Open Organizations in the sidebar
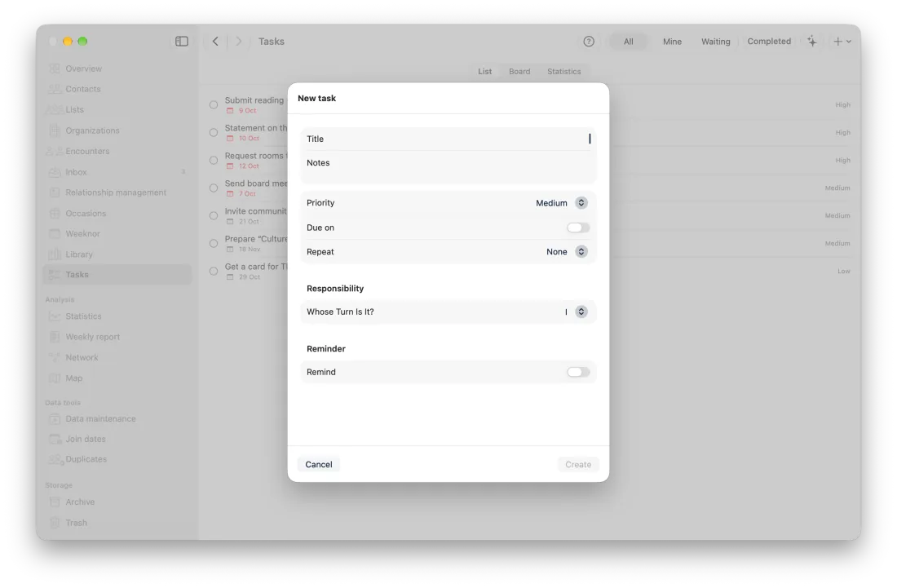897x588 pixels. (x=92, y=130)
